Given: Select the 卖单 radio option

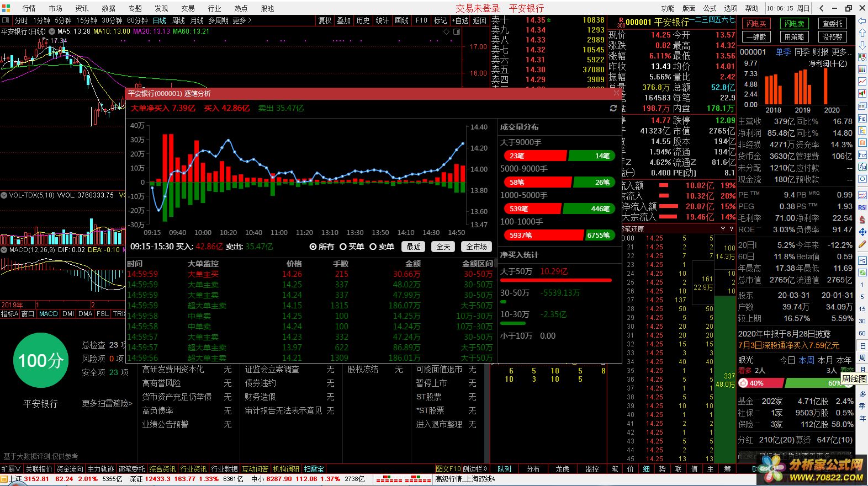Looking at the screenshot, I should tap(382, 247).
